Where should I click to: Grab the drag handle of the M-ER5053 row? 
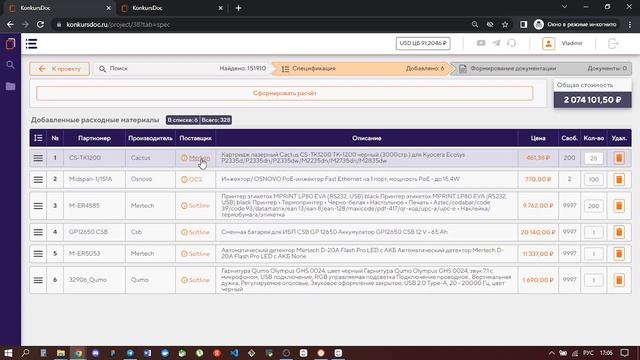[38, 253]
